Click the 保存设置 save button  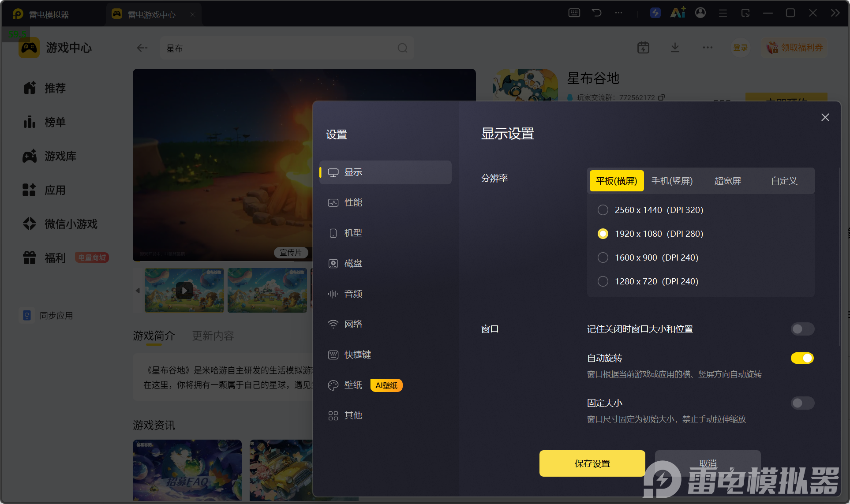point(592,463)
